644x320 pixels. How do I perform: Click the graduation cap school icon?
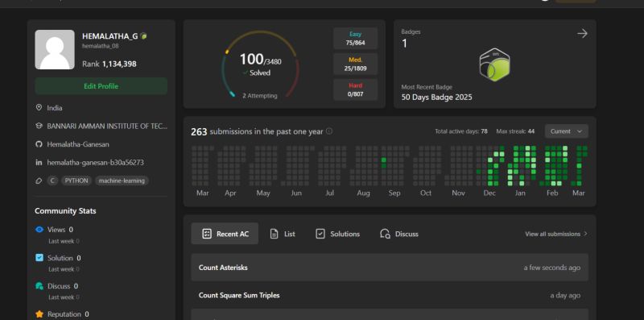click(x=39, y=127)
